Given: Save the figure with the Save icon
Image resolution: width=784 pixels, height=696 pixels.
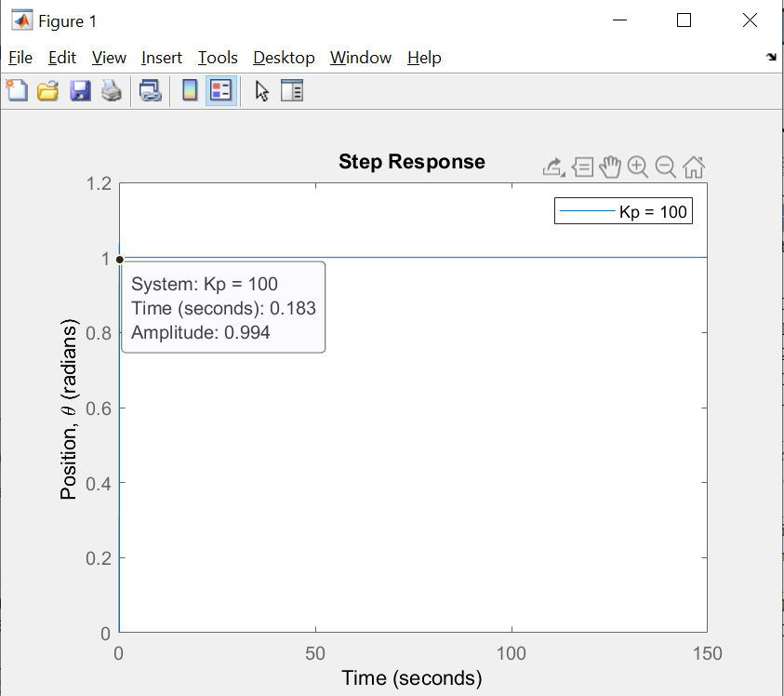Looking at the screenshot, I should [x=82, y=90].
